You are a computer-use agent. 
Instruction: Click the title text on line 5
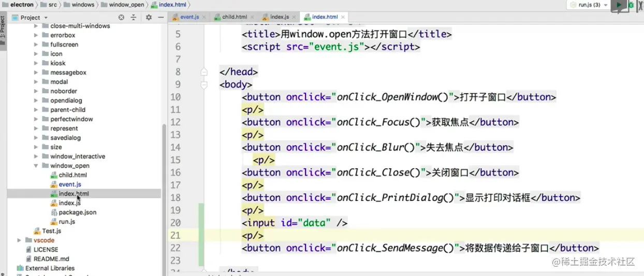click(344, 34)
